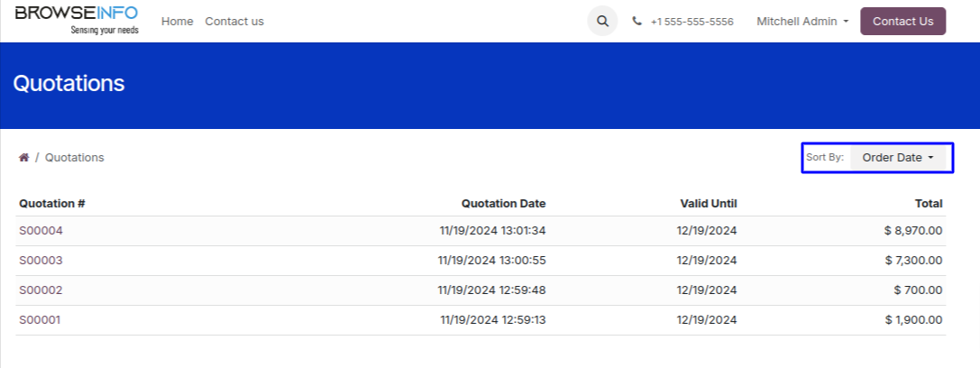Image resolution: width=980 pixels, height=368 pixels.
Task: Expand the Order Date sort dropdown
Action: click(898, 158)
